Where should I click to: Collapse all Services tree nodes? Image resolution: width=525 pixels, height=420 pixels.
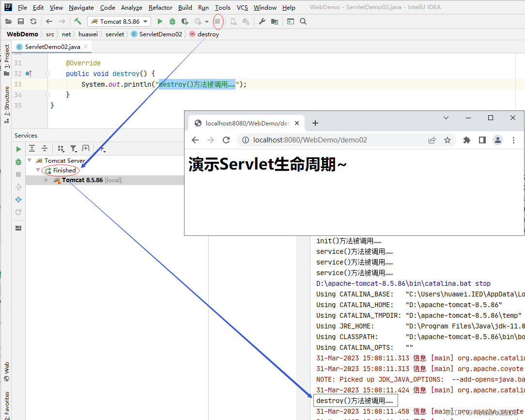pos(45,148)
